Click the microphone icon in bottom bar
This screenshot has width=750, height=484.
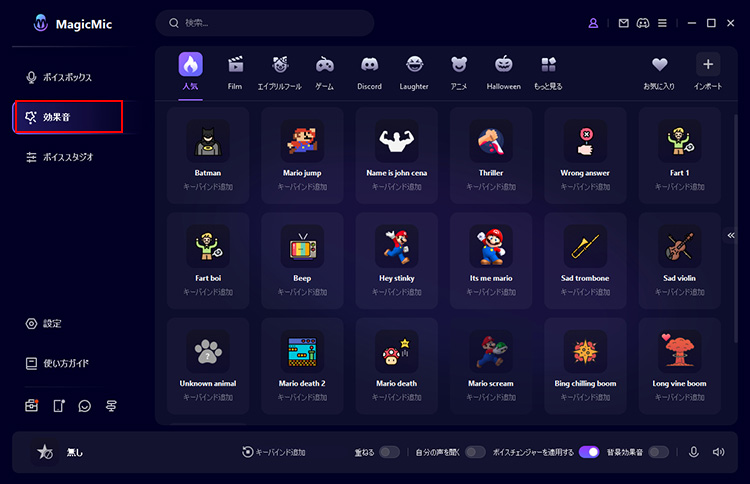coord(694,452)
